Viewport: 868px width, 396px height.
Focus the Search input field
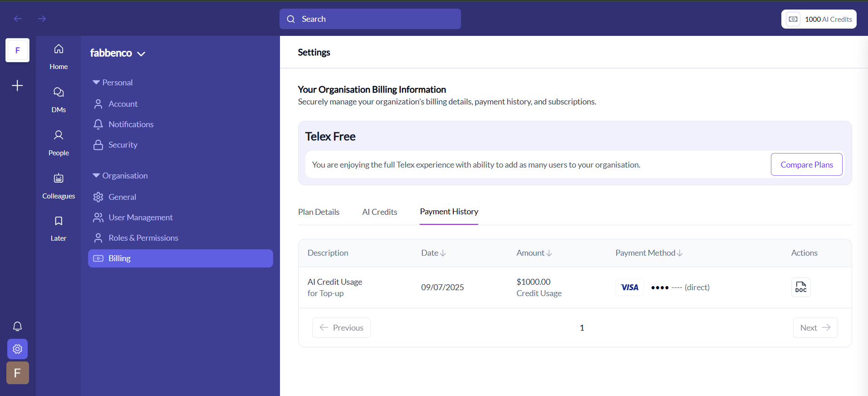[370, 19]
